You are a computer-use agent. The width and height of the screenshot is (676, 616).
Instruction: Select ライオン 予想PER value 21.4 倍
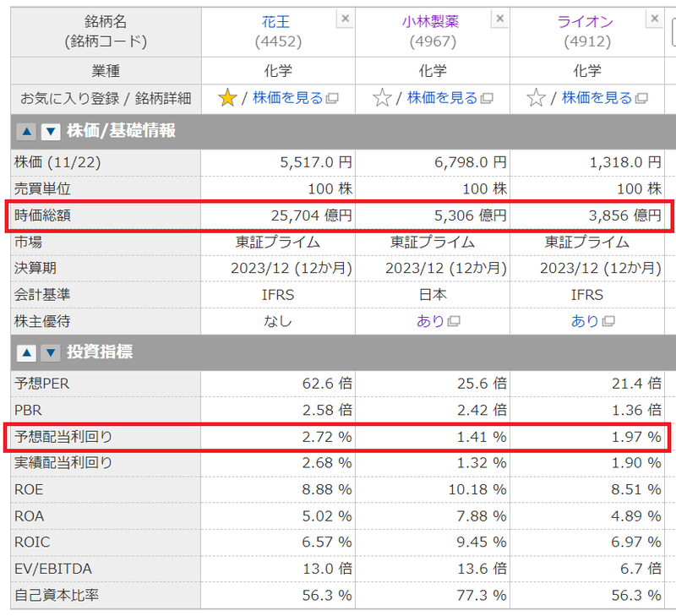[x=637, y=384]
